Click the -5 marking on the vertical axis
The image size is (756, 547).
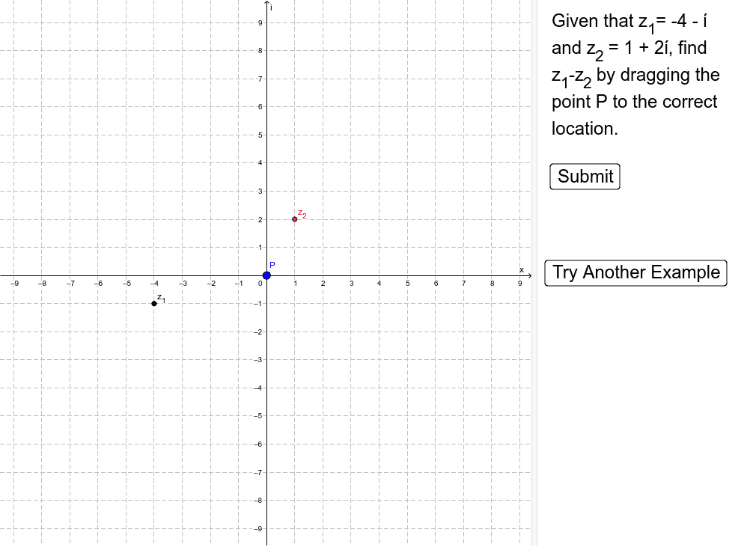258,416
